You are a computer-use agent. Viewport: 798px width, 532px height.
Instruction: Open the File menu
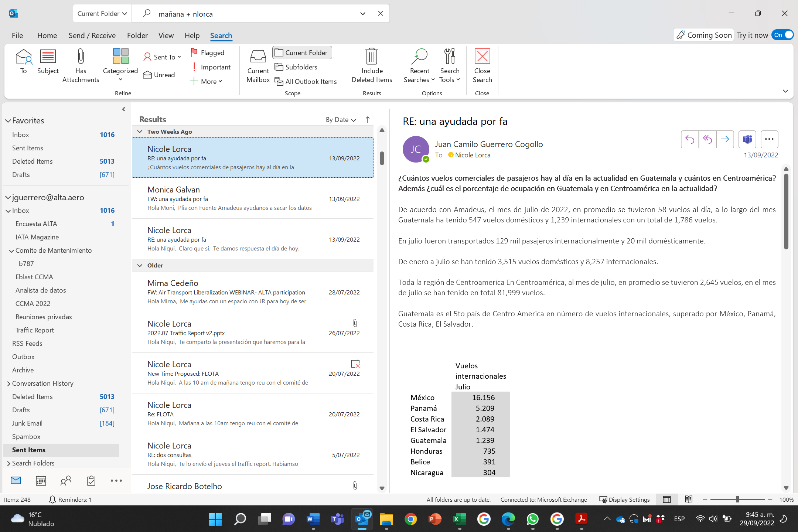(x=17, y=35)
